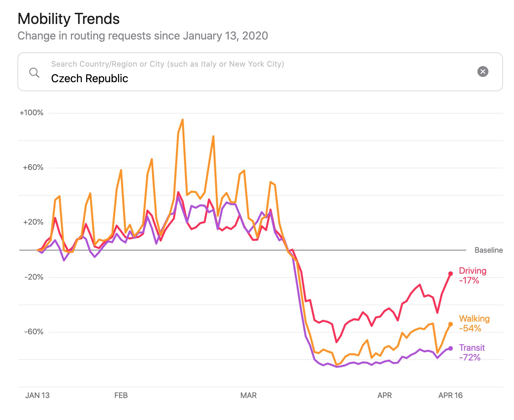Click the magnifying glass search icon
Screen dimensions: 514x420
point(34,72)
